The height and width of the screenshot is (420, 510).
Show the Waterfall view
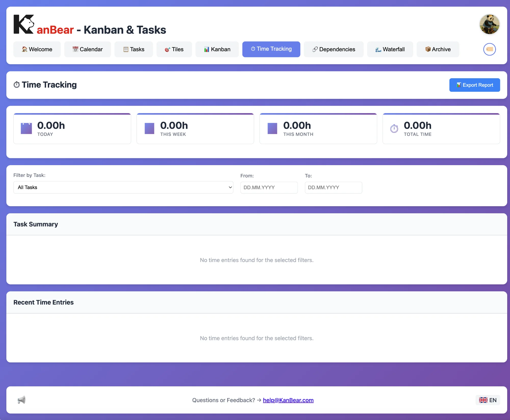[x=390, y=49]
